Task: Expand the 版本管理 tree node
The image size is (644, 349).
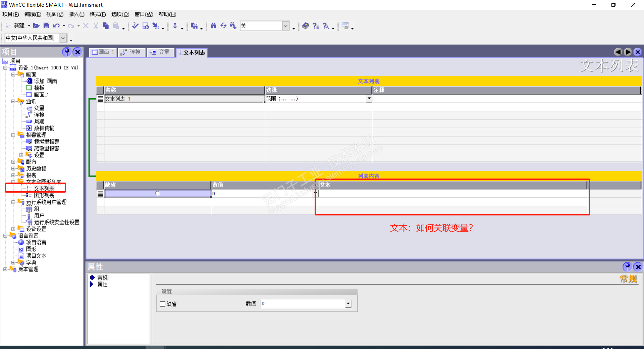Action: (5, 269)
